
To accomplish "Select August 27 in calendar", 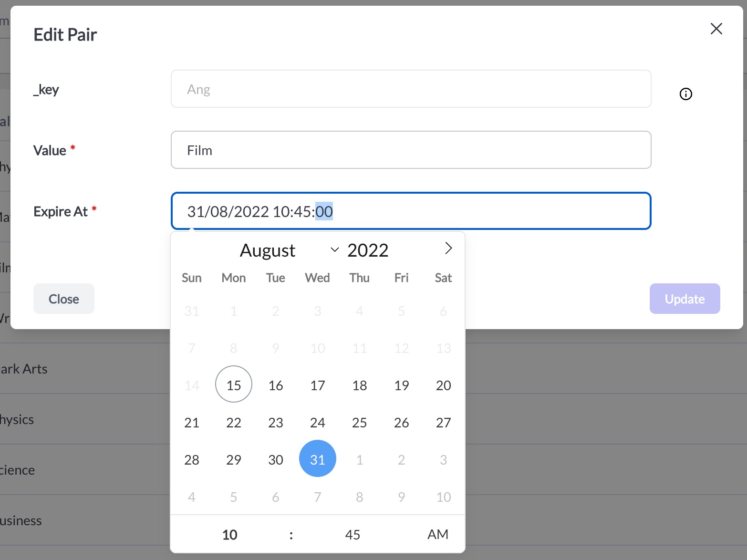I will pyautogui.click(x=444, y=422).
